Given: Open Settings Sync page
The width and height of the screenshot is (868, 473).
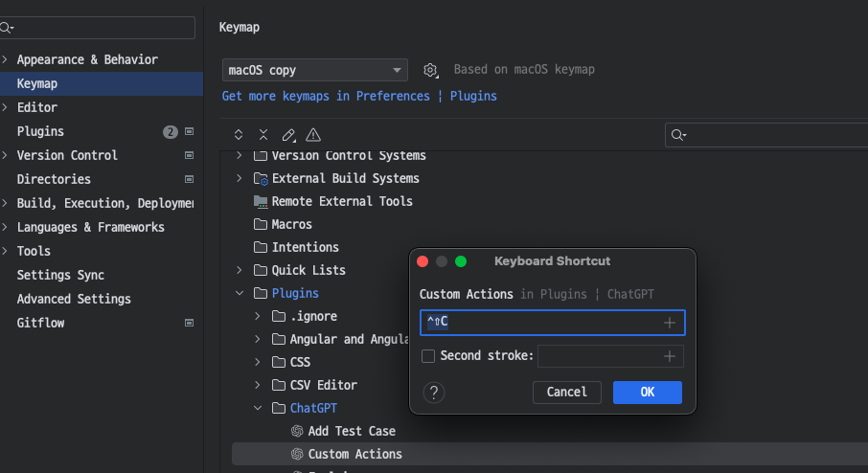Looking at the screenshot, I should pos(60,275).
